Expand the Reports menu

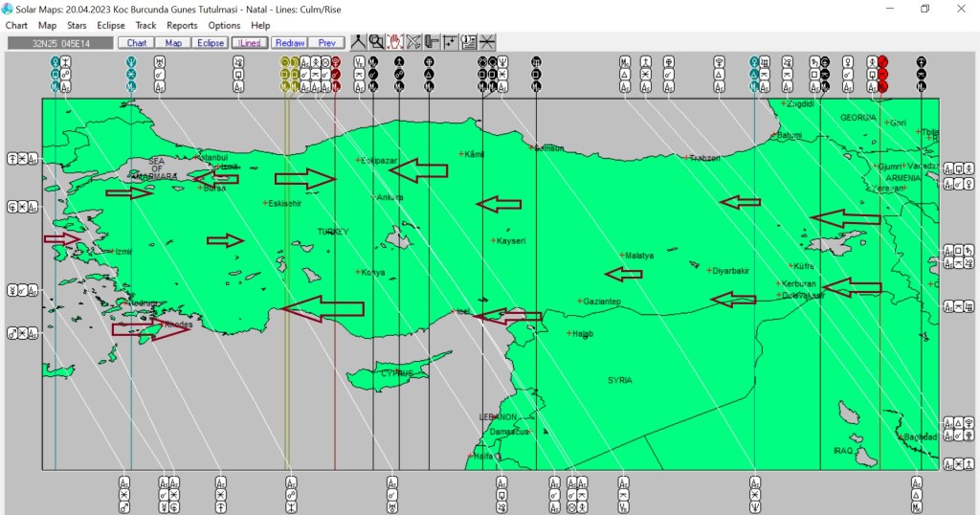pyautogui.click(x=182, y=26)
